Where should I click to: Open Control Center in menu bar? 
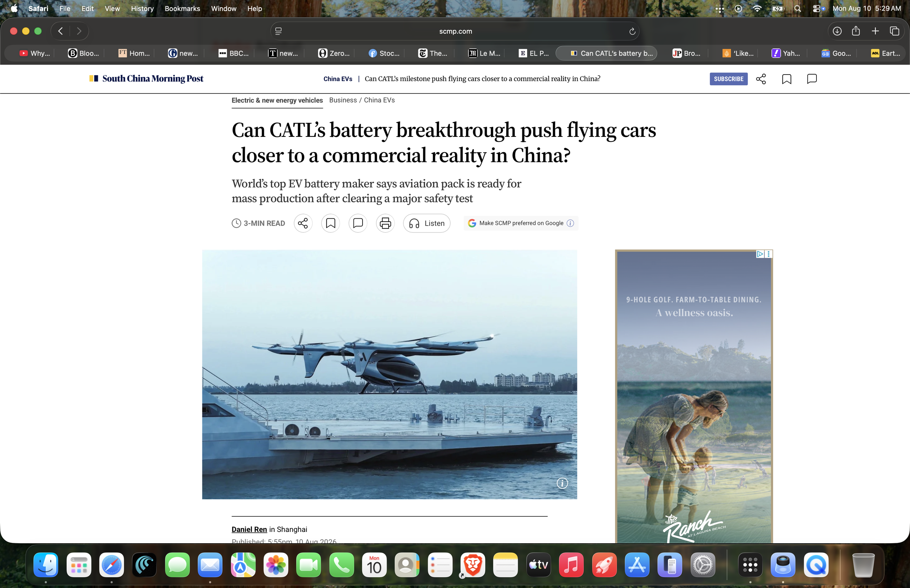coord(816,8)
